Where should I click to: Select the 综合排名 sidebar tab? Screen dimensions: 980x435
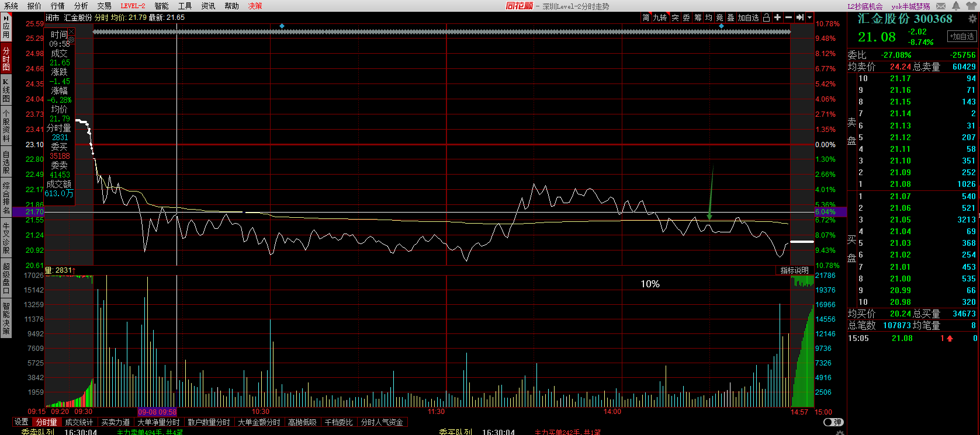tap(6, 198)
